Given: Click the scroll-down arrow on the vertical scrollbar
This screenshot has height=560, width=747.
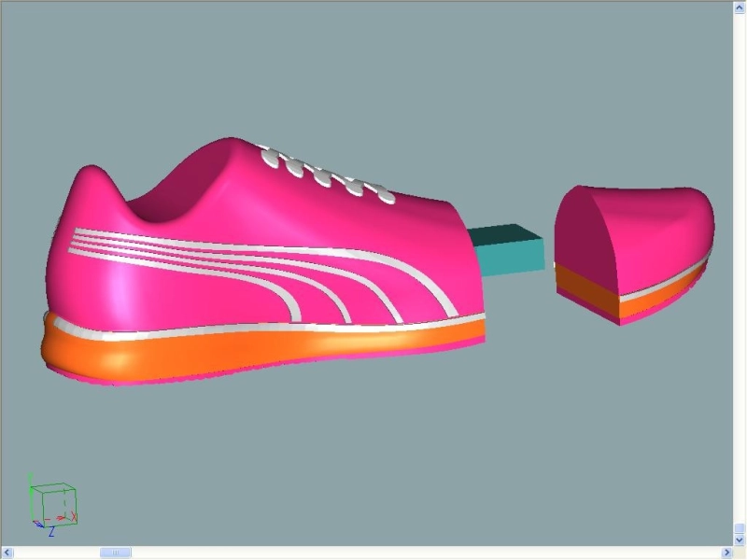Looking at the screenshot, I should pyautogui.click(x=737, y=538).
